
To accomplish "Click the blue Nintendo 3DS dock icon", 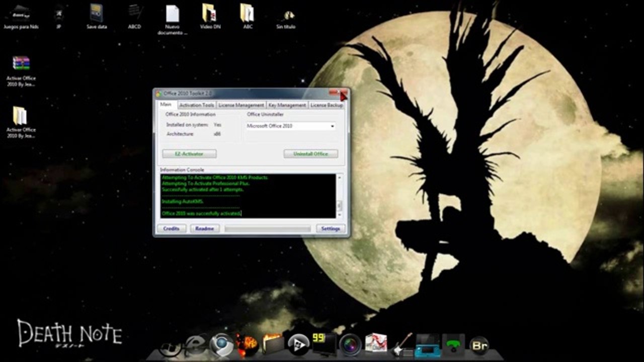I will pos(428,345).
